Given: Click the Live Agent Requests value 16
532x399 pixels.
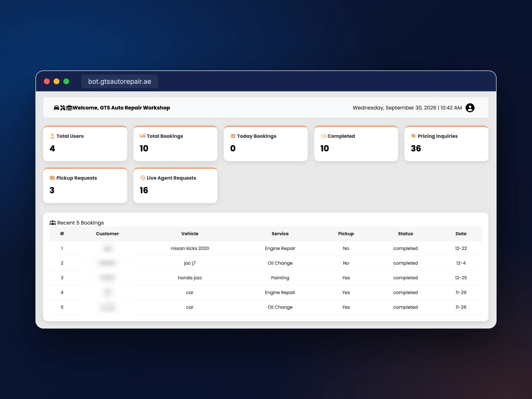Looking at the screenshot, I should [x=144, y=190].
